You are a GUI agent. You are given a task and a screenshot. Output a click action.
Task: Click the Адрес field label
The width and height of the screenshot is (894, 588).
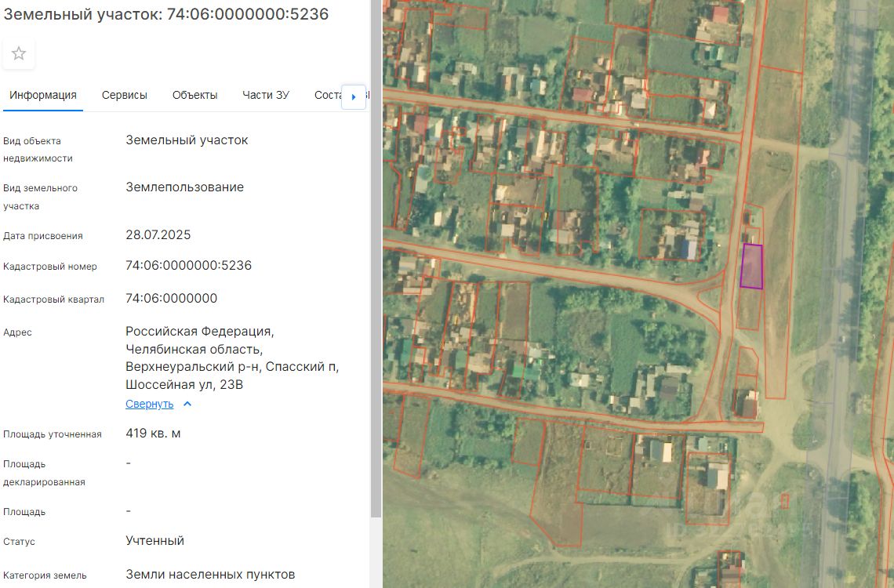[x=18, y=332]
